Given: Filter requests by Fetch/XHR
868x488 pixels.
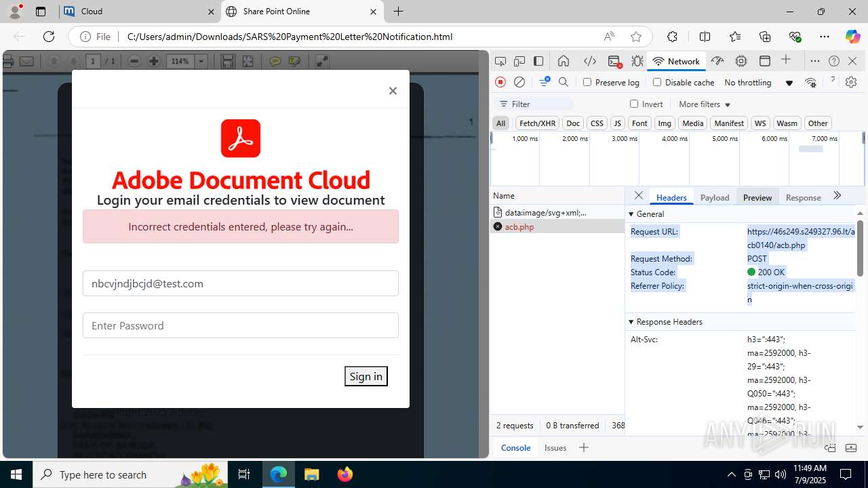Looking at the screenshot, I should (x=537, y=123).
